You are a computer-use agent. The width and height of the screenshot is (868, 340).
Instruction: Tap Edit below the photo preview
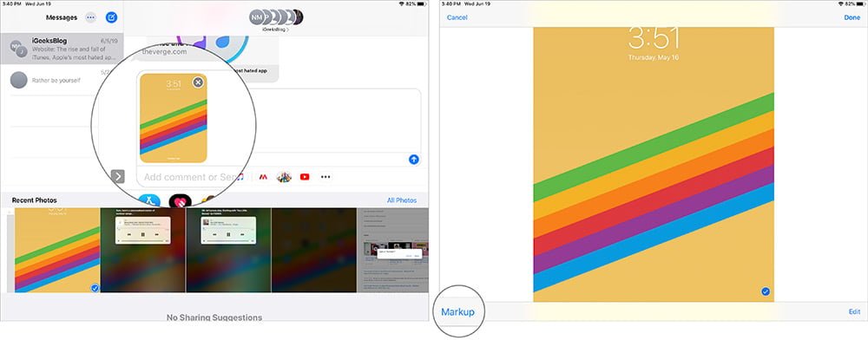point(855,312)
